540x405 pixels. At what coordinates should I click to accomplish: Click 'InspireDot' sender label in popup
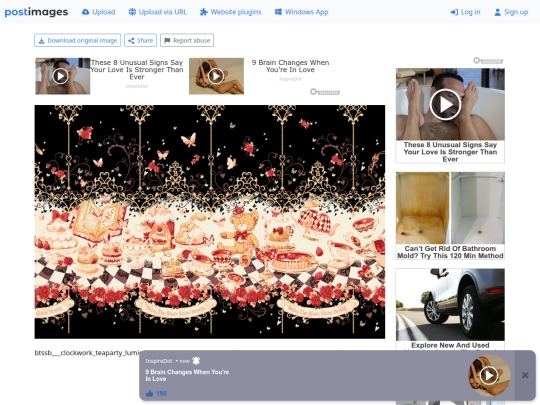(x=159, y=361)
